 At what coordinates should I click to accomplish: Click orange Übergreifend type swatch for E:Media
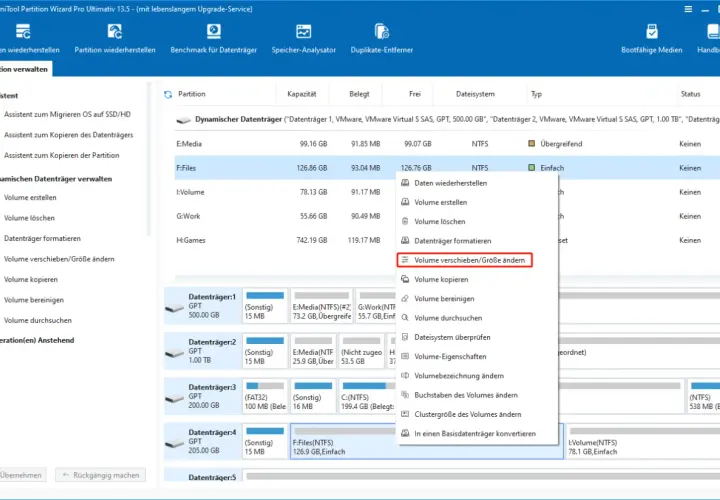(531, 143)
